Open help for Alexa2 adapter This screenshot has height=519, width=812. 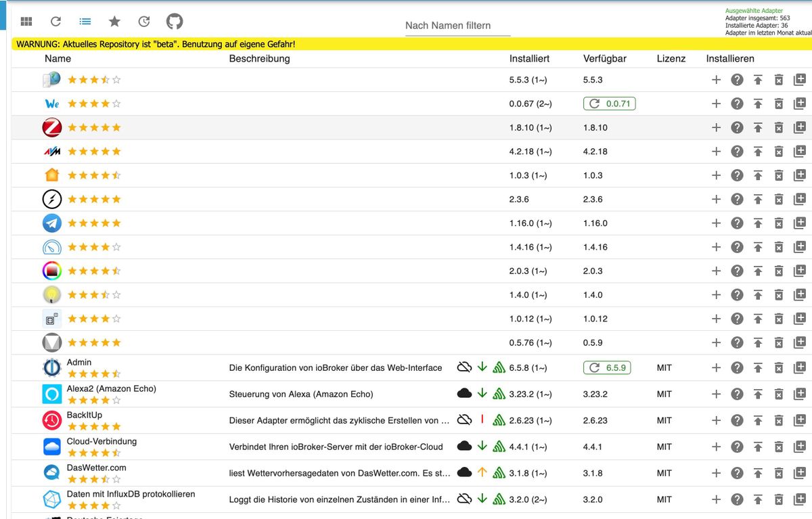738,394
